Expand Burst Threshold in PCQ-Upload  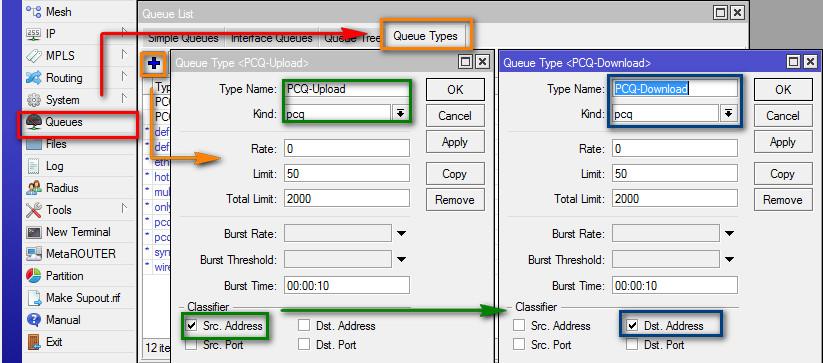tap(402, 259)
